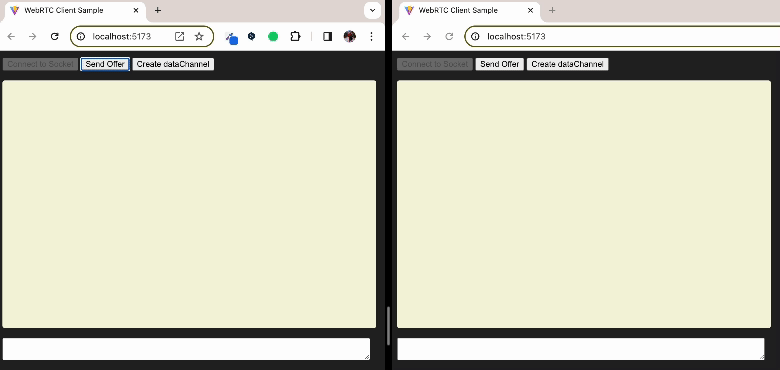Toggle Chrome side panel icon
Screen dimensions: 780x370
click(x=327, y=36)
